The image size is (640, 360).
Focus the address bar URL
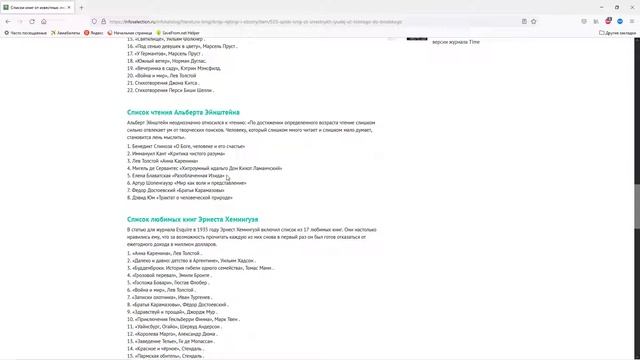coord(256,22)
